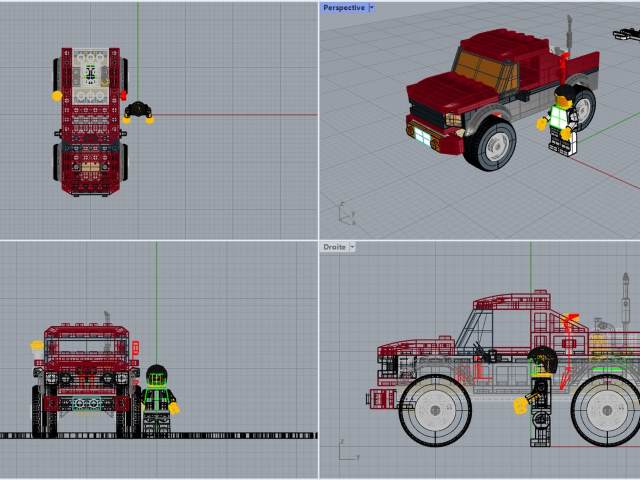Image resolution: width=640 pixels, height=480 pixels.
Task: Open the Perspective viewport dropdown arrow
Action: 371,8
